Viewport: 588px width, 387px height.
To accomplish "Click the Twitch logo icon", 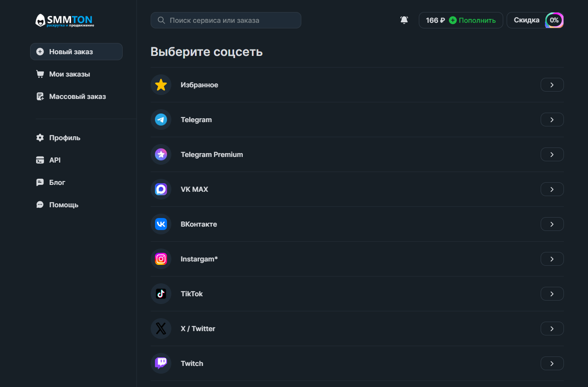I will 161,363.
